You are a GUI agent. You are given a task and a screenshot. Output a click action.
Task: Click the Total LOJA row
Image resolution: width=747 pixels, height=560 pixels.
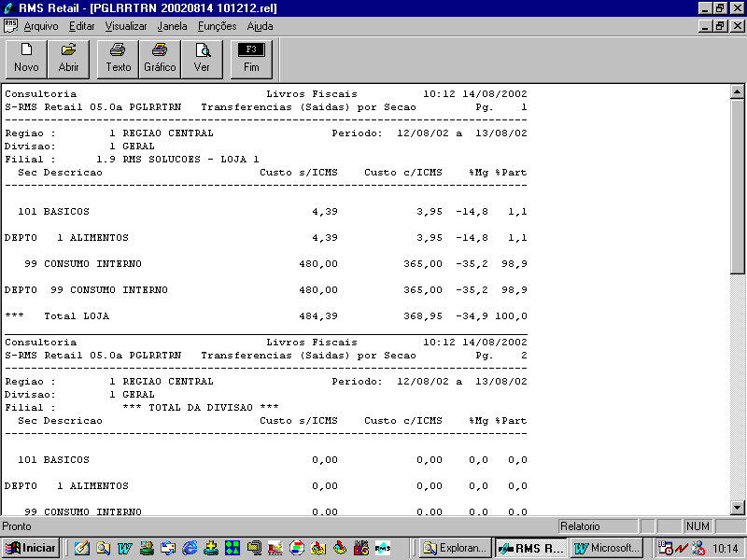pyautogui.click(x=266, y=316)
